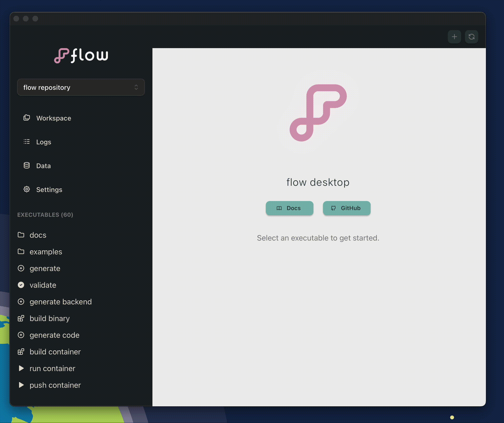Select the generate code executable
This screenshot has height=423, width=504.
(x=81, y=335)
